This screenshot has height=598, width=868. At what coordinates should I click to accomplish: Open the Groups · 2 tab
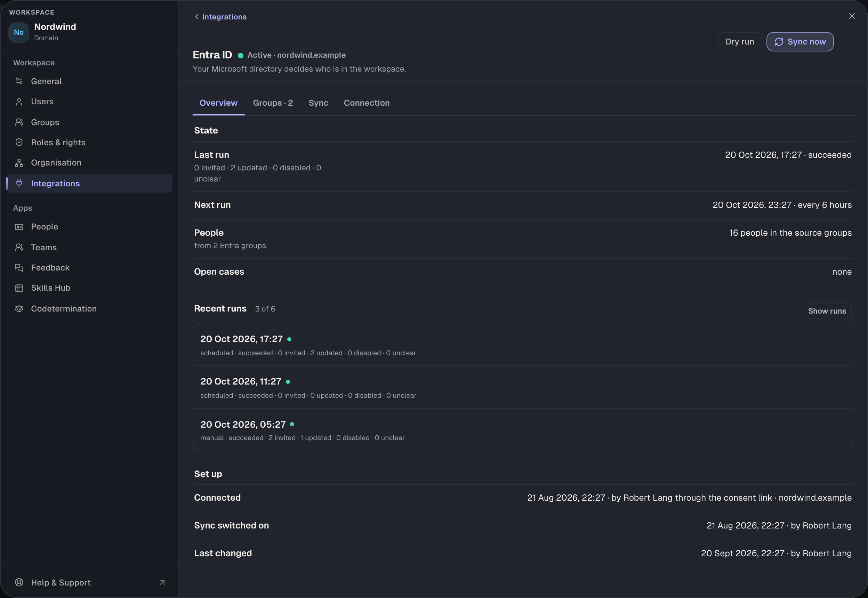click(273, 103)
